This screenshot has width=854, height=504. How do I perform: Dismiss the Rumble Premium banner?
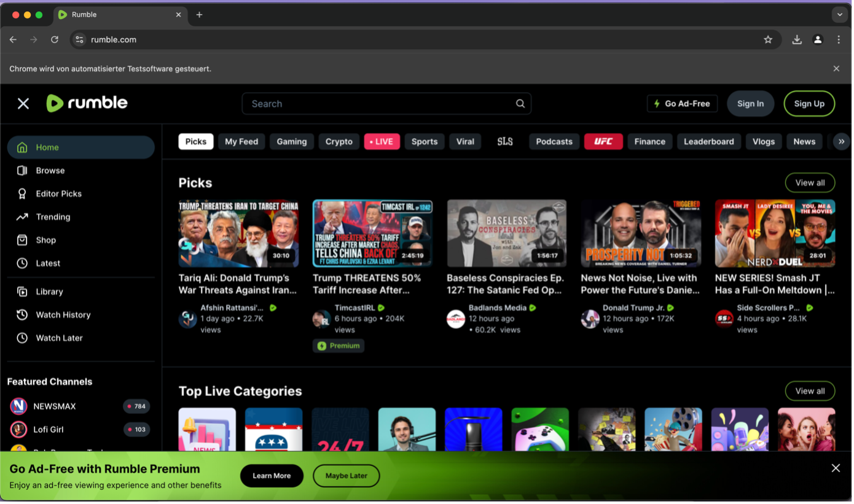[836, 468]
